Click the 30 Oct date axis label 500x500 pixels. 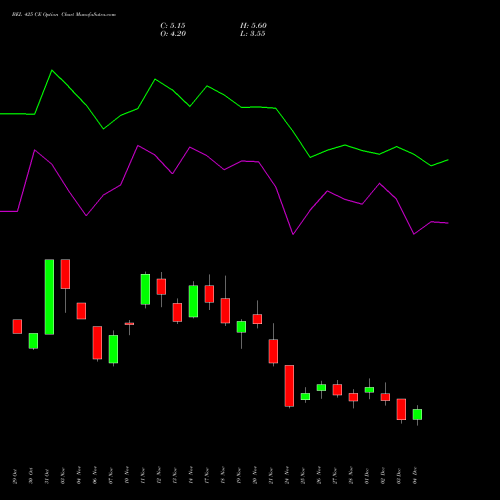[x=31, y=476]
